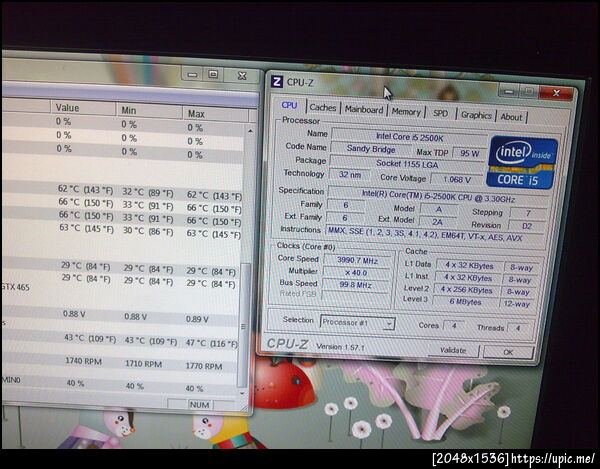This screenshot has width=600, height=469.
Task: Click the Package value 'Socket 1155 LGA'
Action: coord(407,164)
